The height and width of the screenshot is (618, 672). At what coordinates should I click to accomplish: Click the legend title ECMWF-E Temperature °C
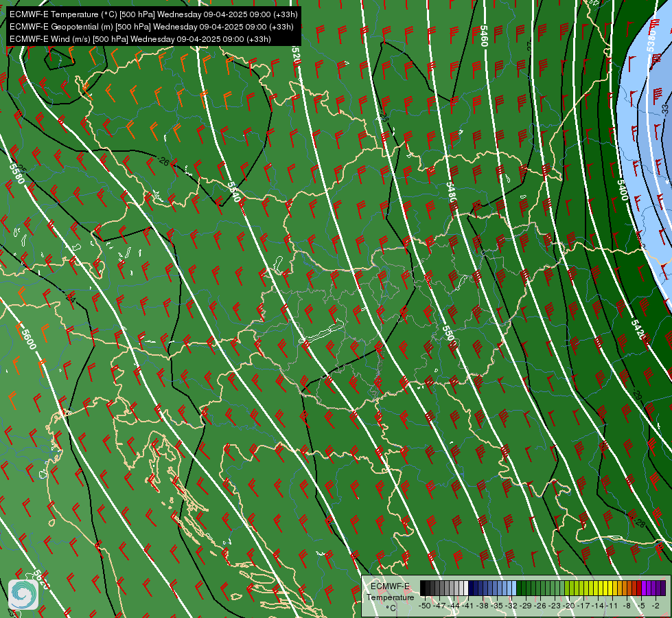pos(390,597)
